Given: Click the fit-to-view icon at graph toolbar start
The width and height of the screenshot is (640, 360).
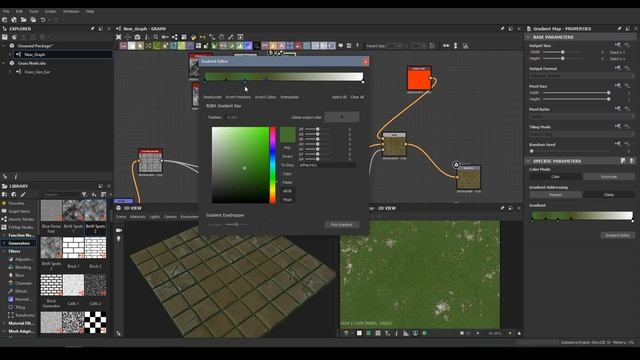Looking at the screenshot, I should pyautogui.click(x=119, y=37).
